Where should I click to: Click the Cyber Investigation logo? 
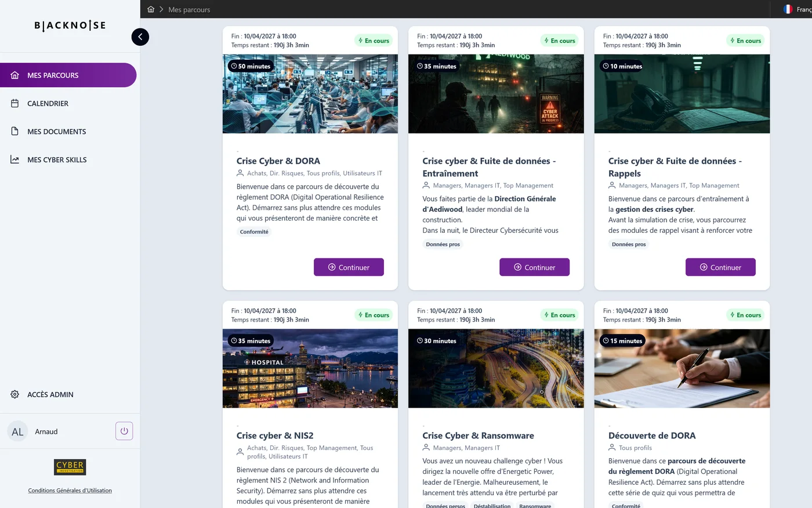[70, 467]
